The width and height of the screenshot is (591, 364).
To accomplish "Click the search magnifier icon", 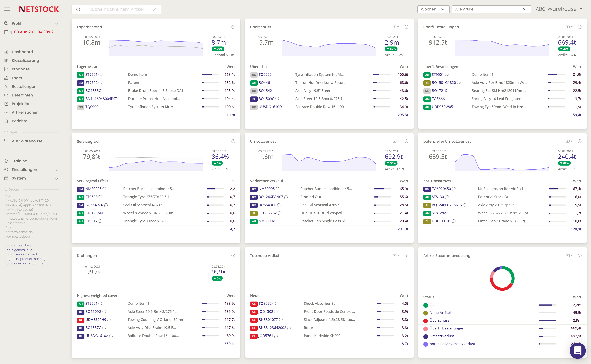I will 78,9.
